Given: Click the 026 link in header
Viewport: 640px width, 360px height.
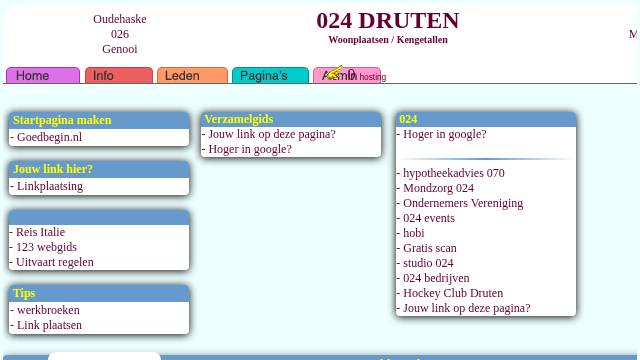Looking at the screenshot, I should coord(120,34).
